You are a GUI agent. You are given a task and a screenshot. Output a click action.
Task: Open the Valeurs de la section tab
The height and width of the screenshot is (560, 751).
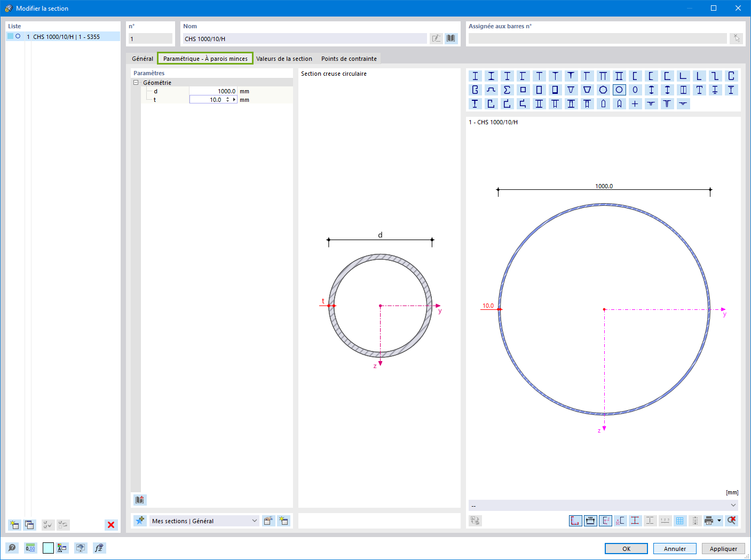click(284, 59)
